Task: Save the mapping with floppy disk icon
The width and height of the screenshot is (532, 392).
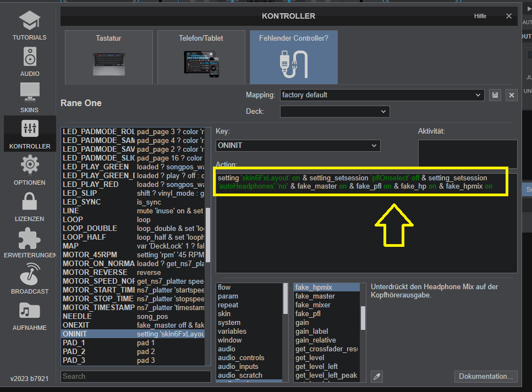Action: coord(495,95)
